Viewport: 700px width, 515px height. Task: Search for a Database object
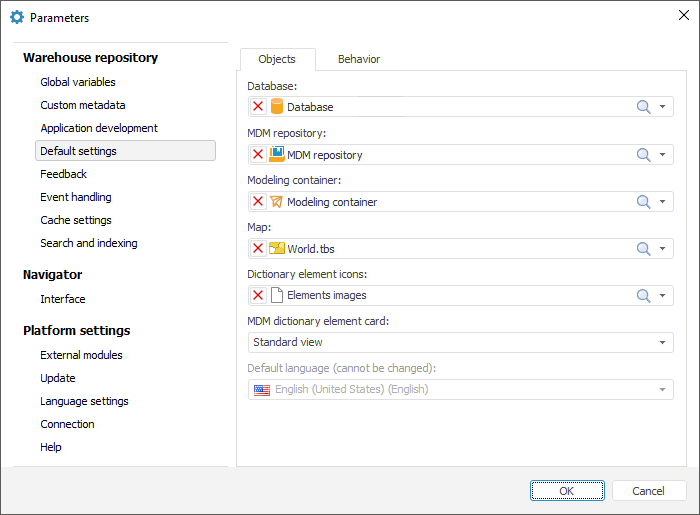pos(644,107)
